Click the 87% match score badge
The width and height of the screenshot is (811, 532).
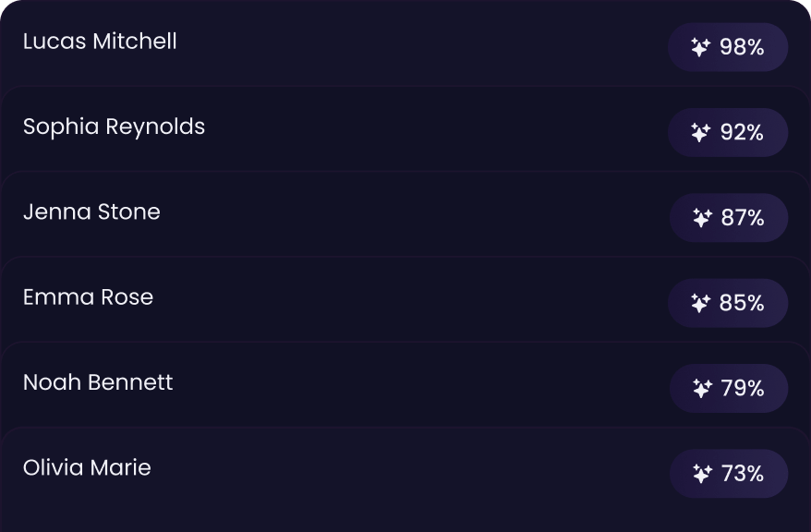[x=729, y=218]
